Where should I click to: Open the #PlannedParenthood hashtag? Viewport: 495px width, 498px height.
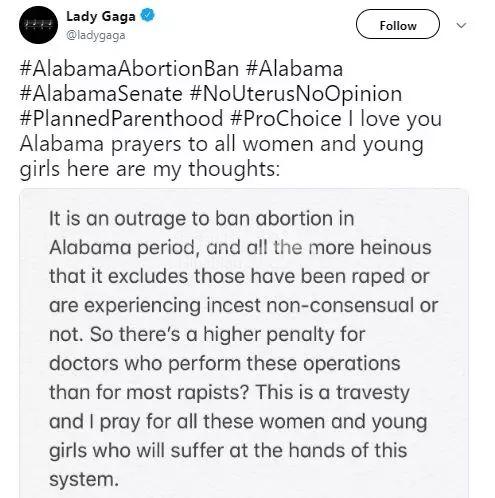pos(121,119)
